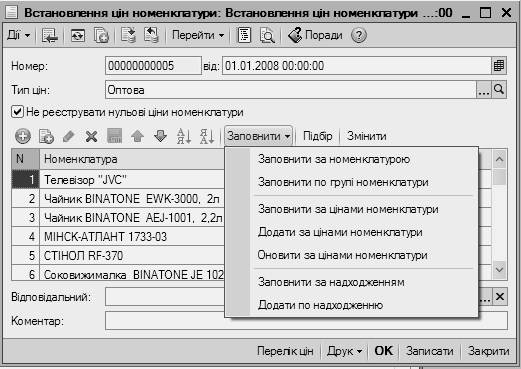Click the magnifier open icon for Тип цін

(x=499, y=90)
